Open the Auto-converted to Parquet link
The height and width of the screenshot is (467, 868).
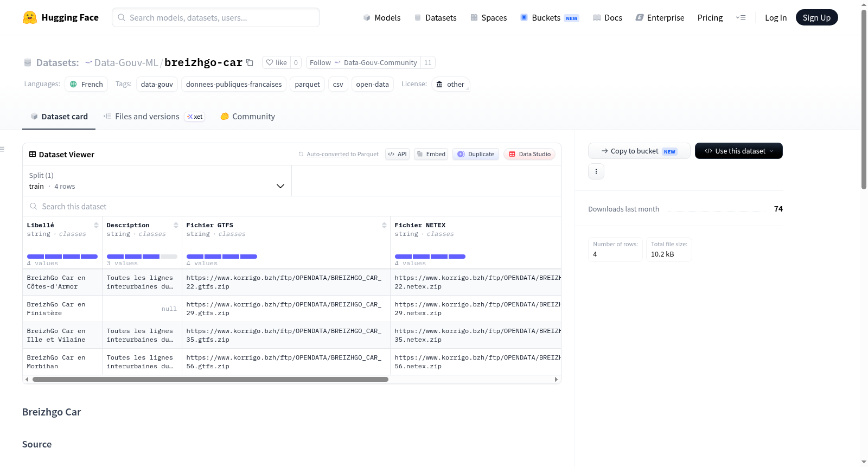tap(328, 154)
